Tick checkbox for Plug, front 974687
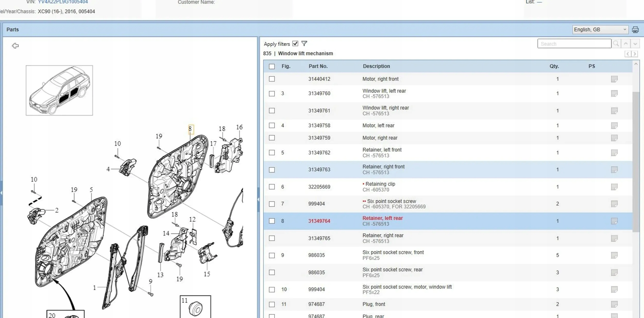The height and width of the screenshot is (318, 644). [x=272, y=304]
